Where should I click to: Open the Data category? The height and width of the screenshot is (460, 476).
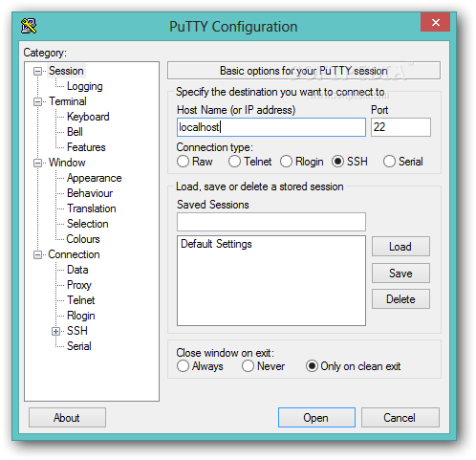point(77,270)
